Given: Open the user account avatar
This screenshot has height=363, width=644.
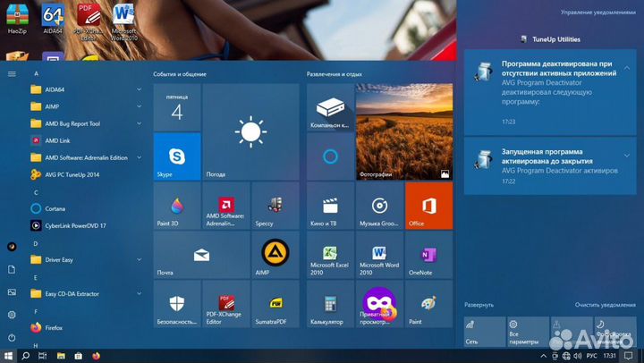Looking at the screenshot, I should pos(12,247).
